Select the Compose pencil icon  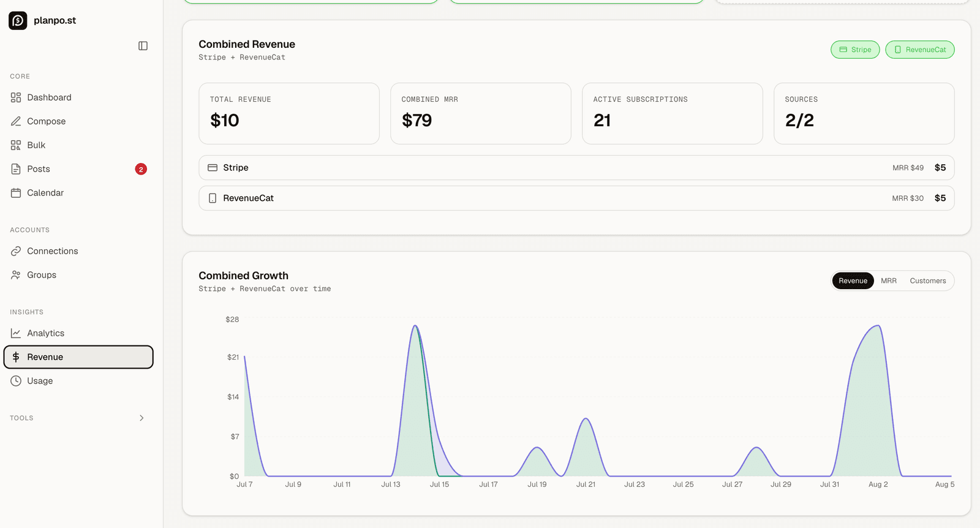[x=16, y=121]
